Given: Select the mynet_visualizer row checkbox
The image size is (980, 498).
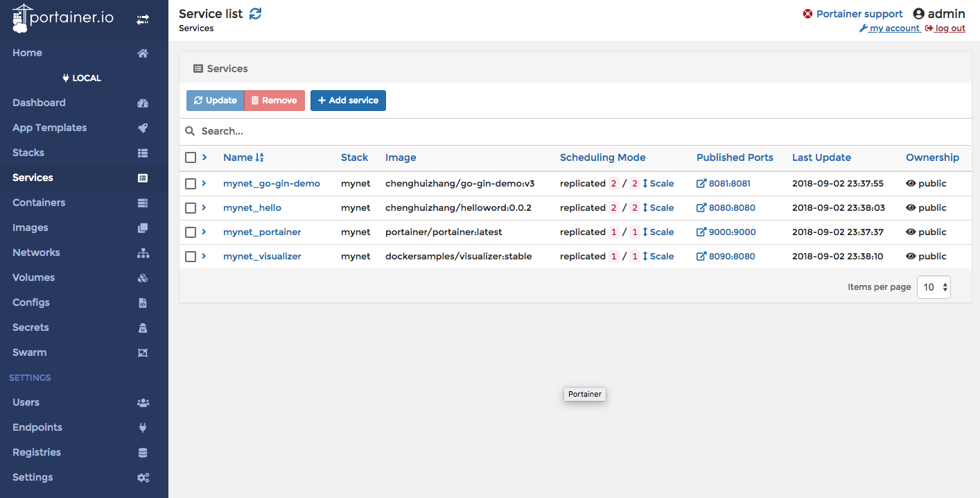Looking at the screenshot, I should pos(191,257).
